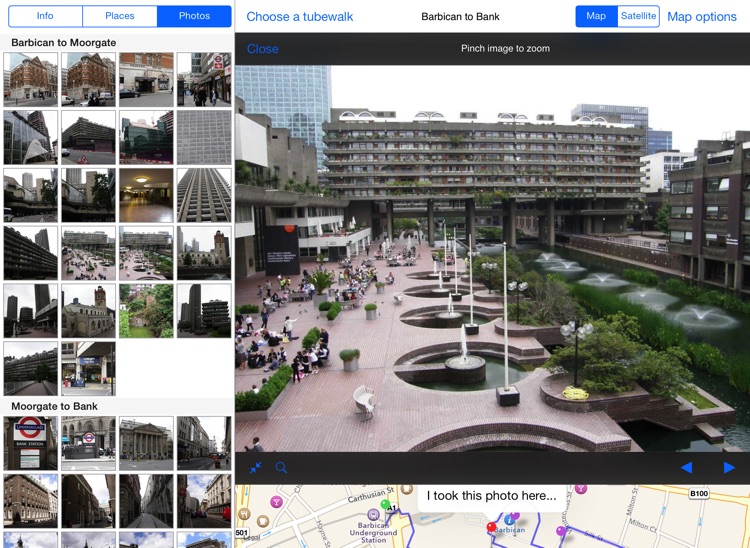750x548 pixels.
Task: Switch to the Info tab
Action: [45, 16]
